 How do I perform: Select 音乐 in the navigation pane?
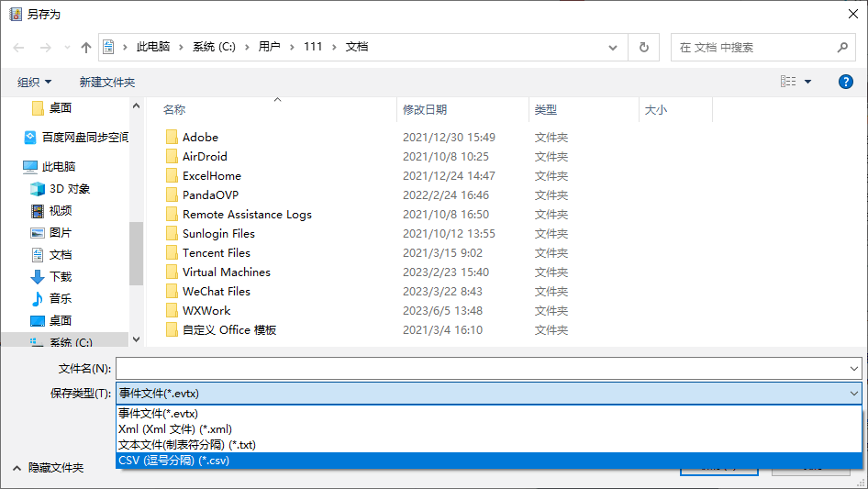(x=60, y=298)
